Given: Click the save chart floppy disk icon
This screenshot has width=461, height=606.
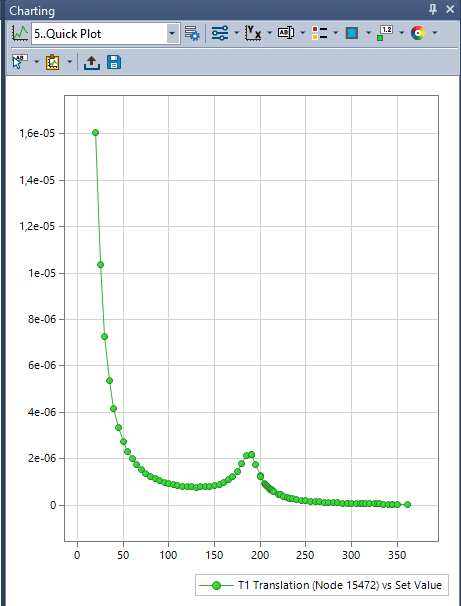Looking at the screenshot, I should (114, 62).
